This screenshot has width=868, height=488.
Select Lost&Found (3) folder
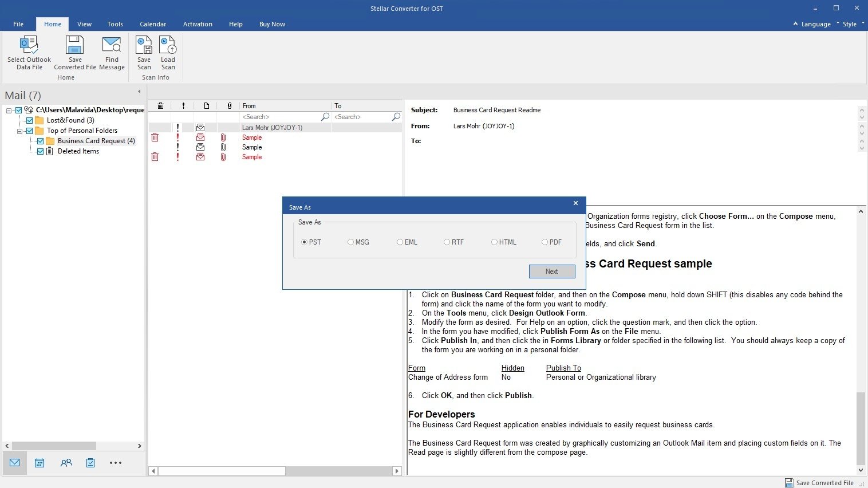[70, 120]
